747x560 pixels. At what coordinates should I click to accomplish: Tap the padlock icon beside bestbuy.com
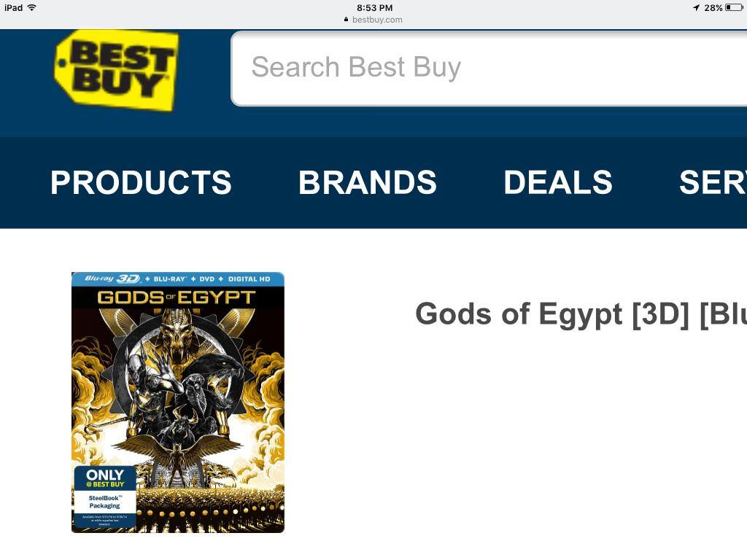[346, 20]
